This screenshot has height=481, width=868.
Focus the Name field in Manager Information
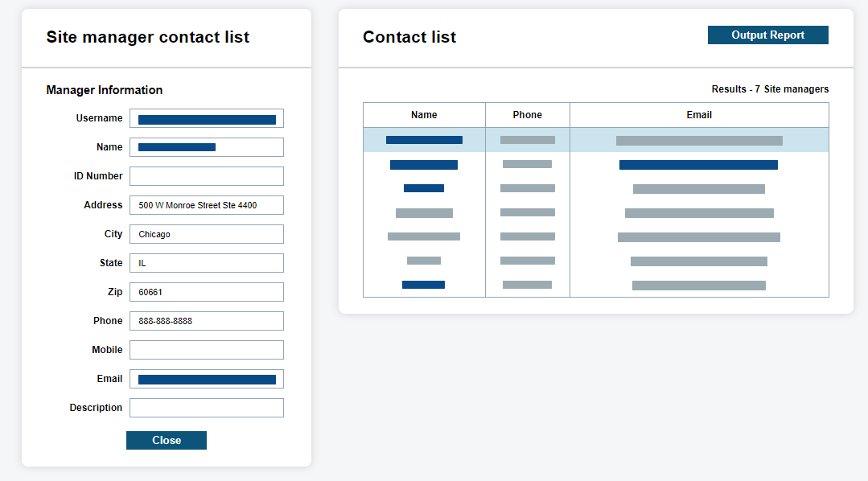207,148
